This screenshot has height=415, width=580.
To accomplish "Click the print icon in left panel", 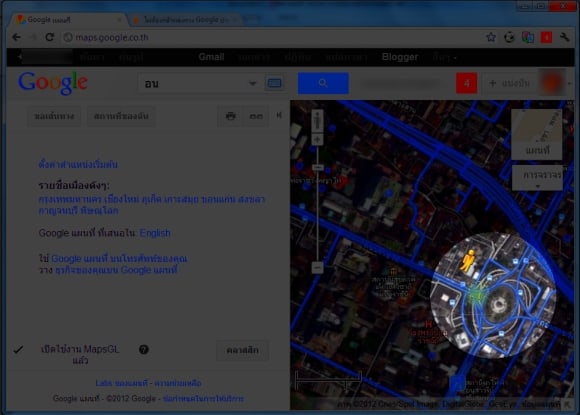I will 230,116.
